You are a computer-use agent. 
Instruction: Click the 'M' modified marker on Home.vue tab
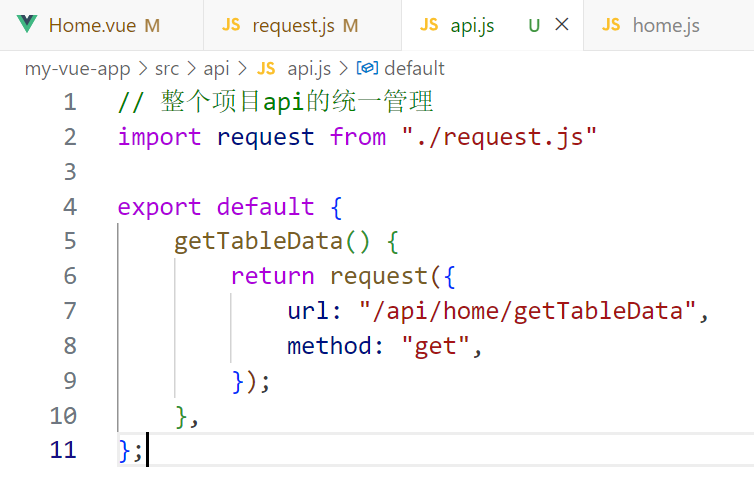[x=152, y=25]
